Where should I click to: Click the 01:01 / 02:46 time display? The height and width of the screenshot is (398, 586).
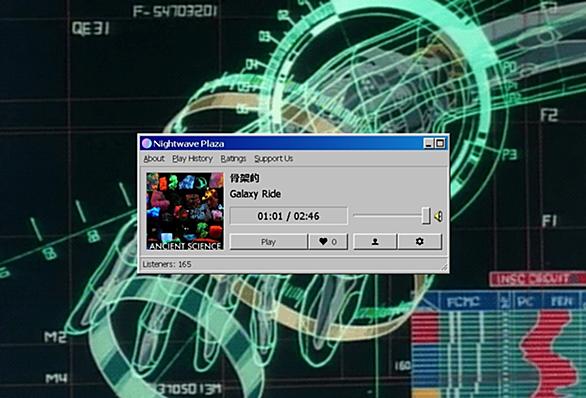pos(289,216)
